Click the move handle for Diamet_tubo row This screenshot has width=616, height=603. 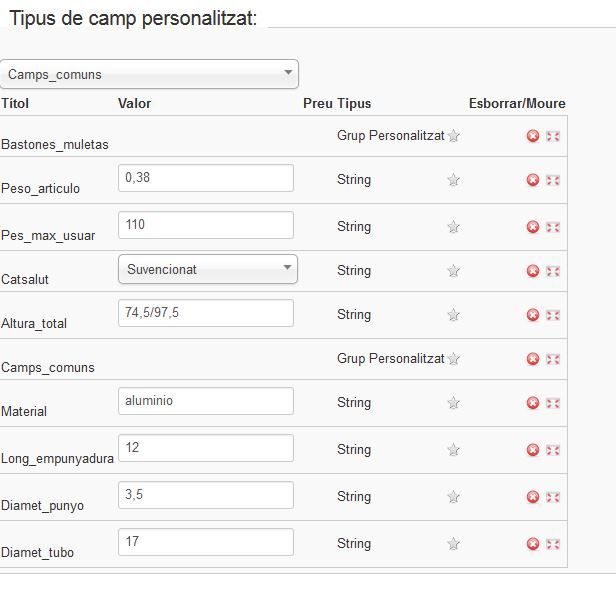point(553,544)
